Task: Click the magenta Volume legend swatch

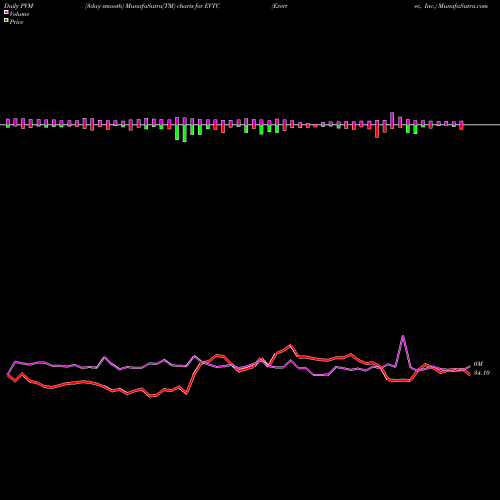Action: coord(6,12)
